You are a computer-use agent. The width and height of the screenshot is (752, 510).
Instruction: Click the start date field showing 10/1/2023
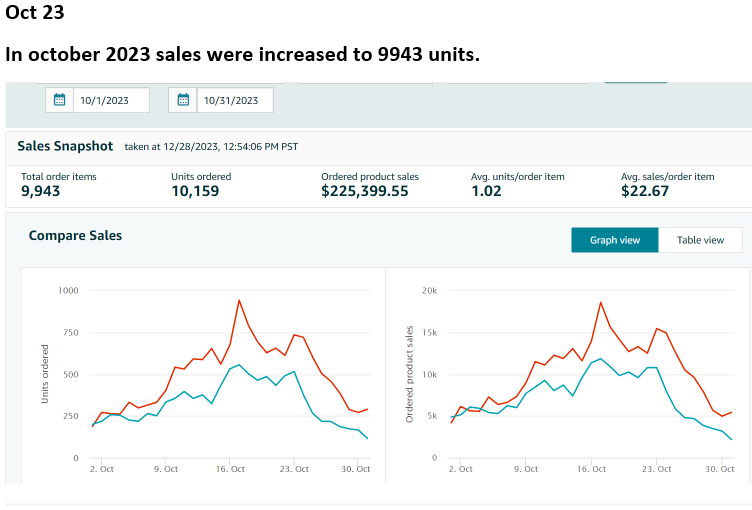[x=110, y=100]
